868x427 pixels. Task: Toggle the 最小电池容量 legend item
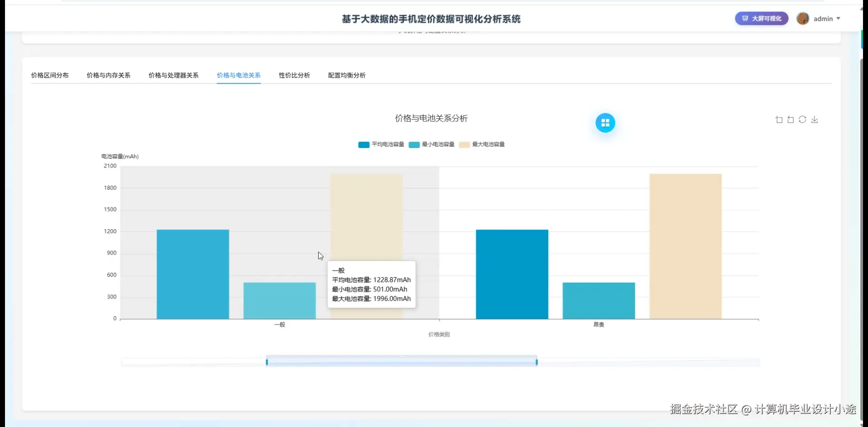(x=431, y=144)
